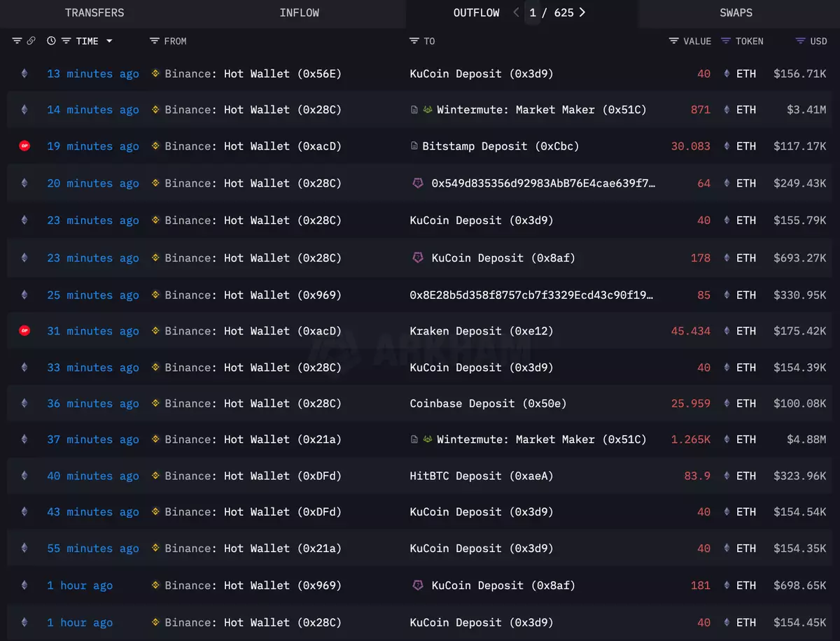Click the Optimism chain icon on the Bitstamp row

click(x=24, y=146)
